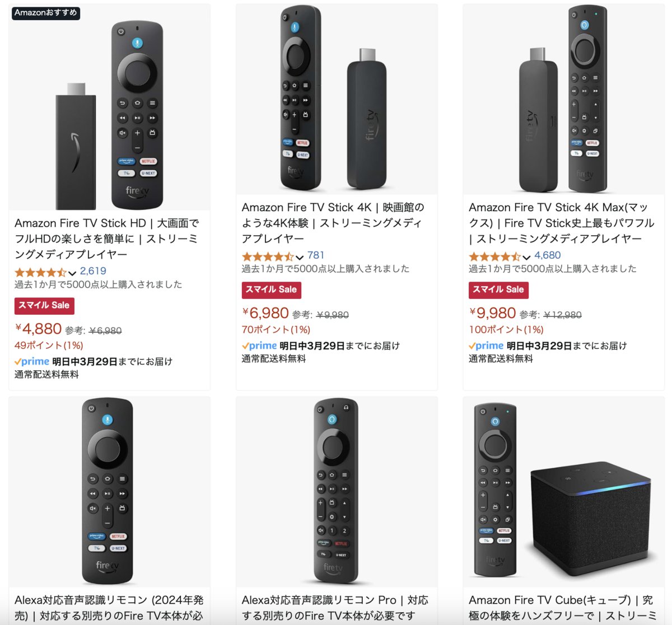Click the prime logo under Fire TV Stick HD
Image resolution: width=672 pixels, height=625 pixels.
32,362
